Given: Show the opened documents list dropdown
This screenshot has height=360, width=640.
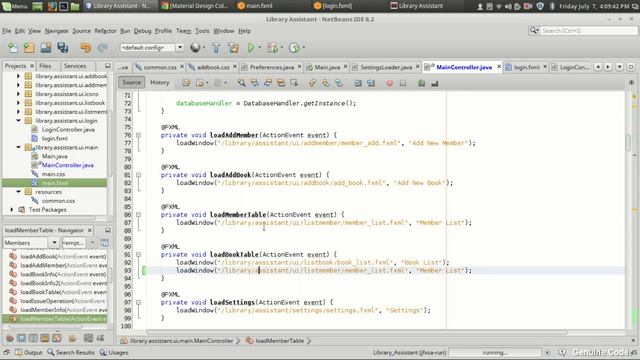Looking at the screenshot, I should point(620,67).
